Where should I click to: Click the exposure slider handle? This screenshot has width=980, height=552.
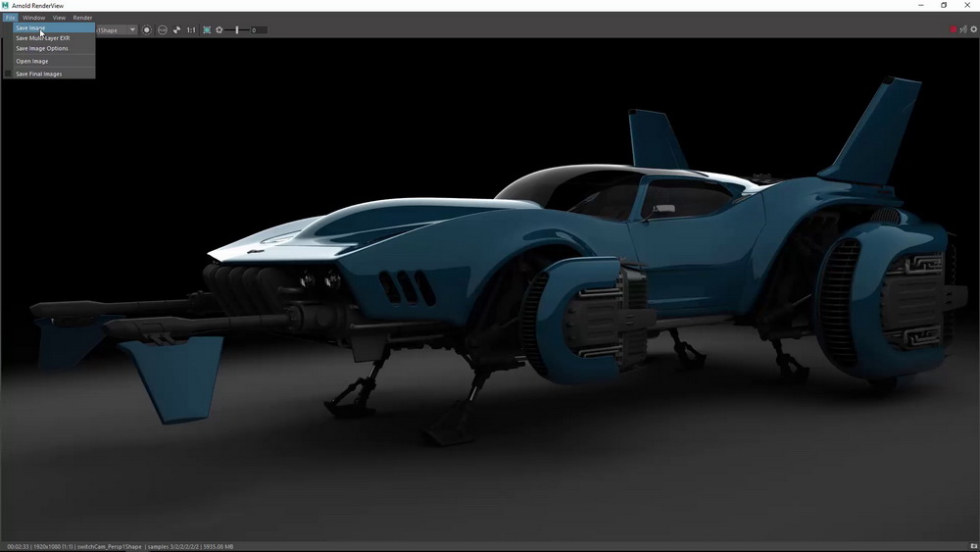click(237, 30)
